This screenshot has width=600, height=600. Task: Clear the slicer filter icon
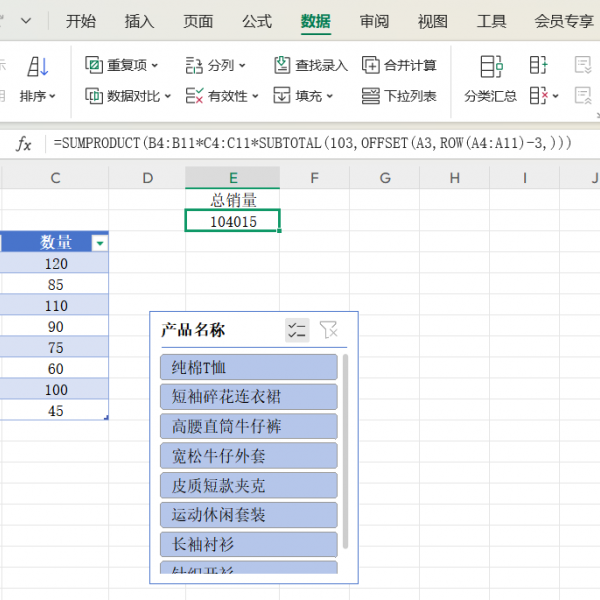tap(328, 330)
